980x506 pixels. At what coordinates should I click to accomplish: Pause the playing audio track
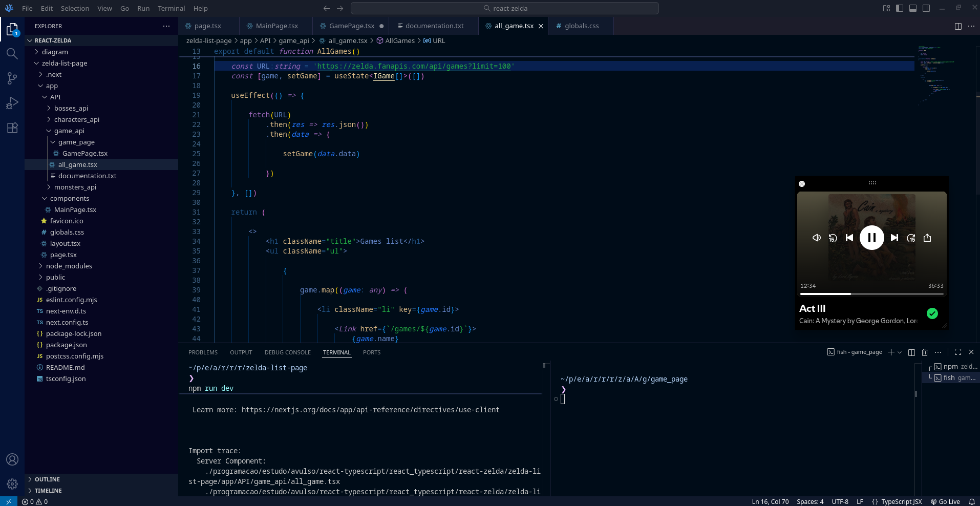(871, 238)
